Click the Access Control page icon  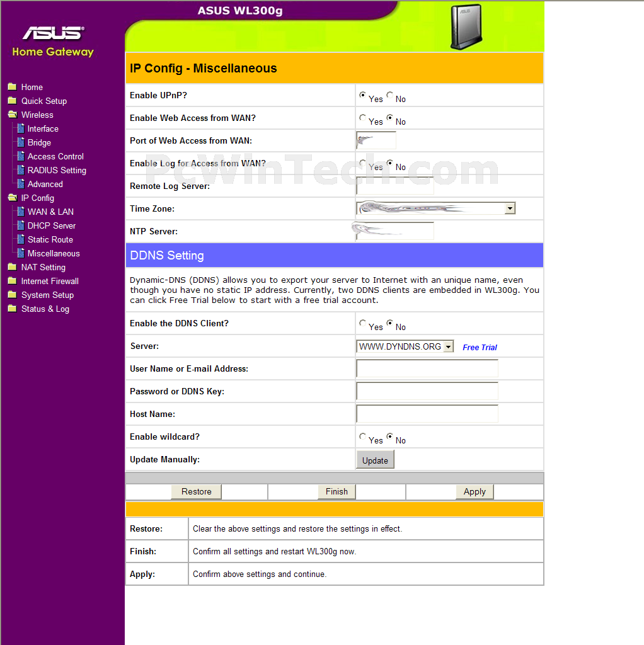coord(21,156)
